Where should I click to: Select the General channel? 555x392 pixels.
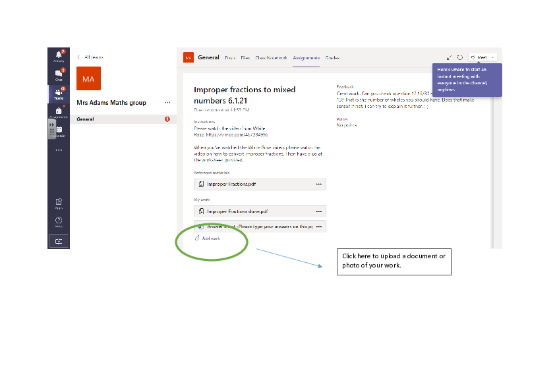click(x=86, y=119)
